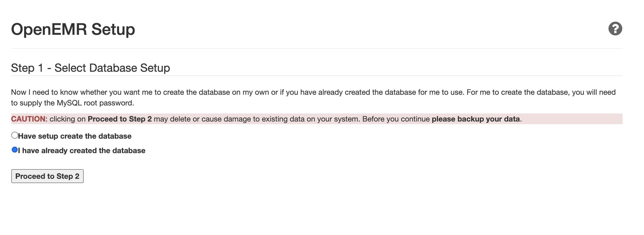
Task: Click the pink caution banner background
Action: [x=571, y=119]
